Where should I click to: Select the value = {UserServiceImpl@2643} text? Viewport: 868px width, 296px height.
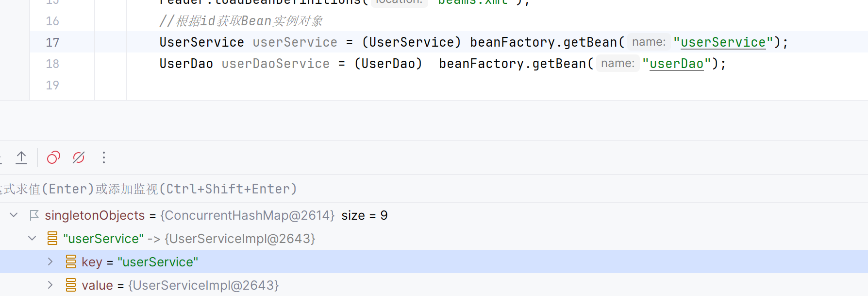coord(180,285)
